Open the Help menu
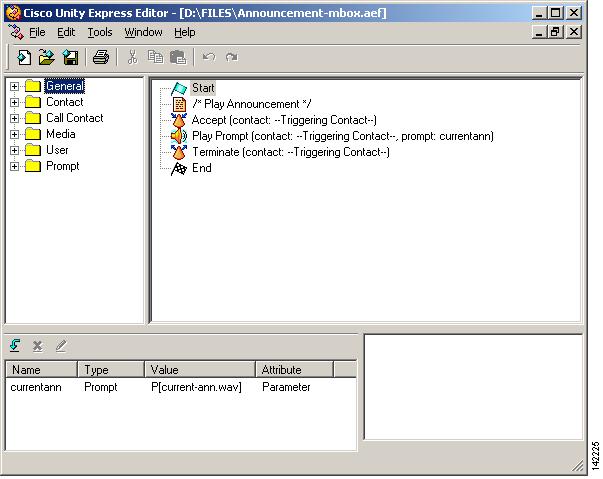This screenshot has width=603, height=479. click(x=185, y=32)
